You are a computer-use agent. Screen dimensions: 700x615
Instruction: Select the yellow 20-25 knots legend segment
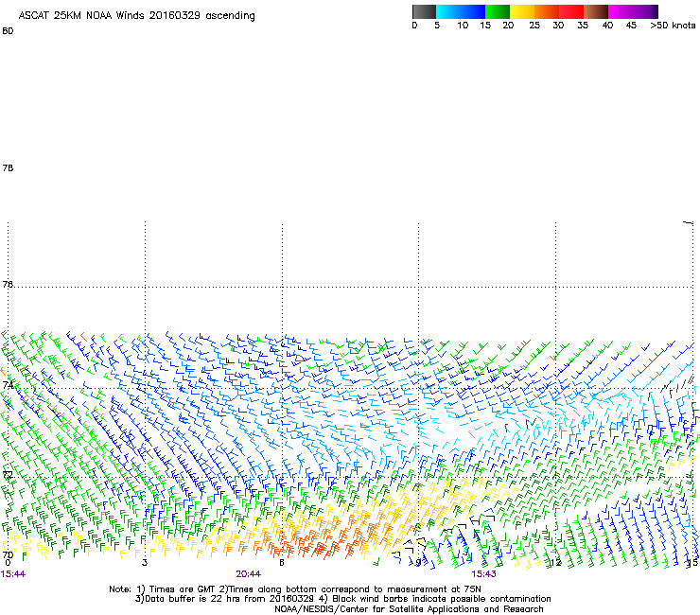(522, 11)
